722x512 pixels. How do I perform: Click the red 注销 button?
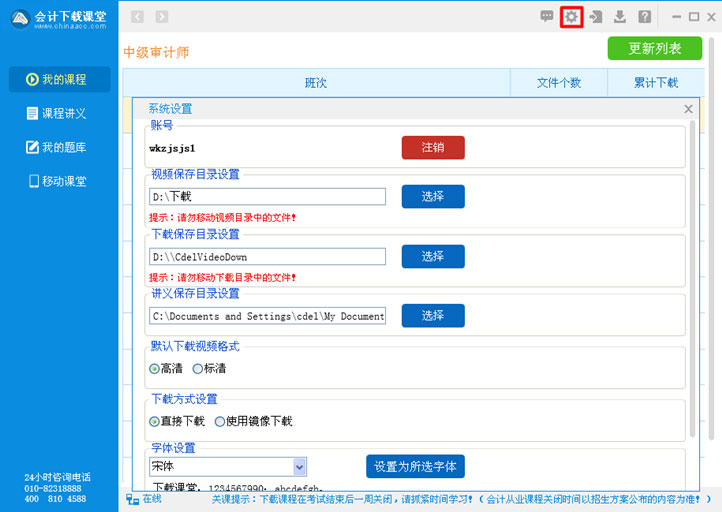[x=433, y=148]
